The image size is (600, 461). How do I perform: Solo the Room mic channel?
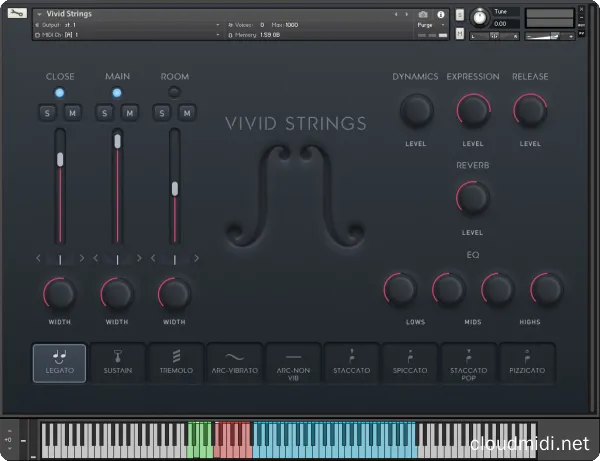(162, 113)
